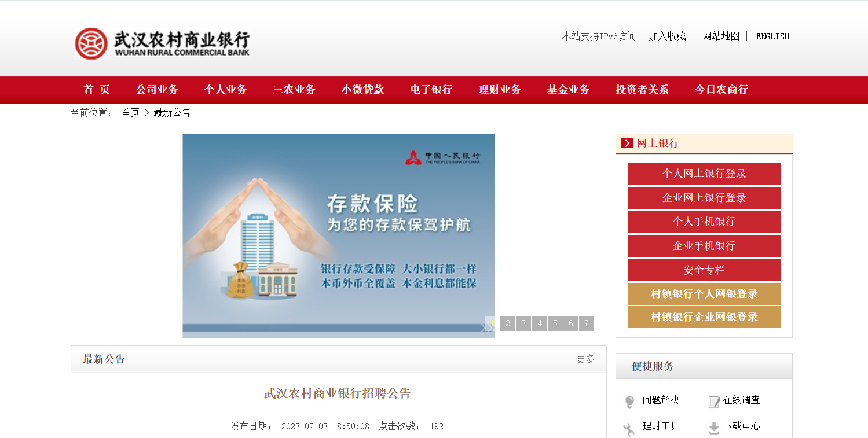Open the 投资者关系 menu
This screenshot has height=438, width=868.
[x=642, y=90]
